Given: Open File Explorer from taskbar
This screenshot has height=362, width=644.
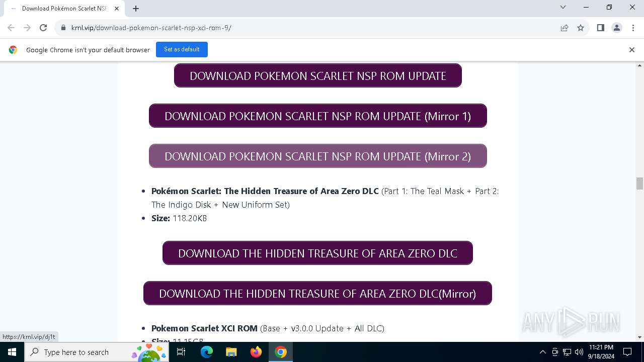Looking at the screenshot, I should [x=231, y=352].
